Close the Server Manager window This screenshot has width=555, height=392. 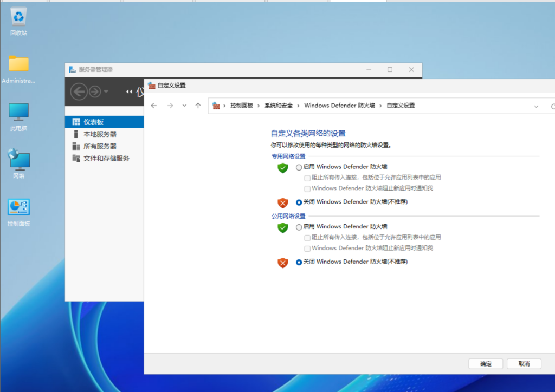point(411,70)
